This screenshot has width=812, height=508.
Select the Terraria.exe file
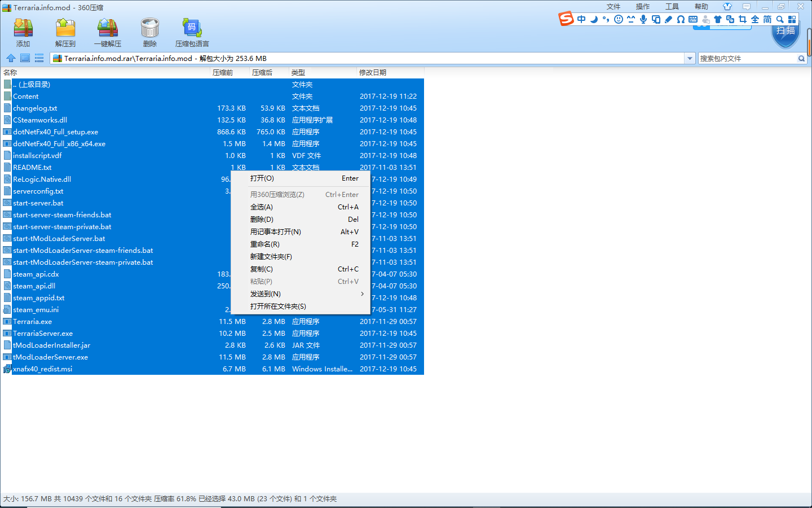click(213, 322)
